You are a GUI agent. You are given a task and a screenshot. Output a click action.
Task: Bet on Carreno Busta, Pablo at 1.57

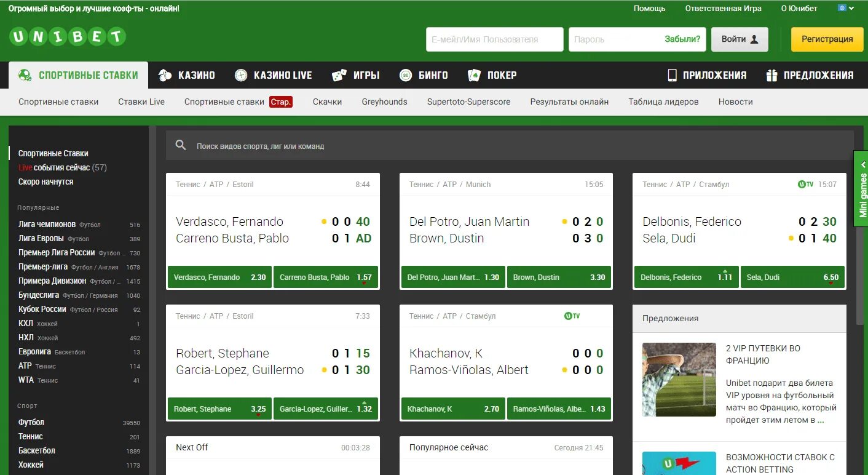pos(325,277)
